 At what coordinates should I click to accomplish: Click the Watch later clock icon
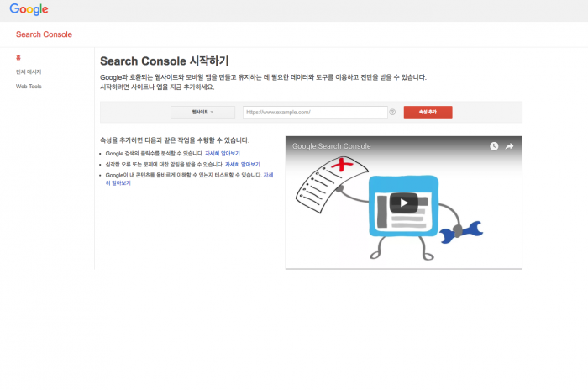click(x=494, y=146)
